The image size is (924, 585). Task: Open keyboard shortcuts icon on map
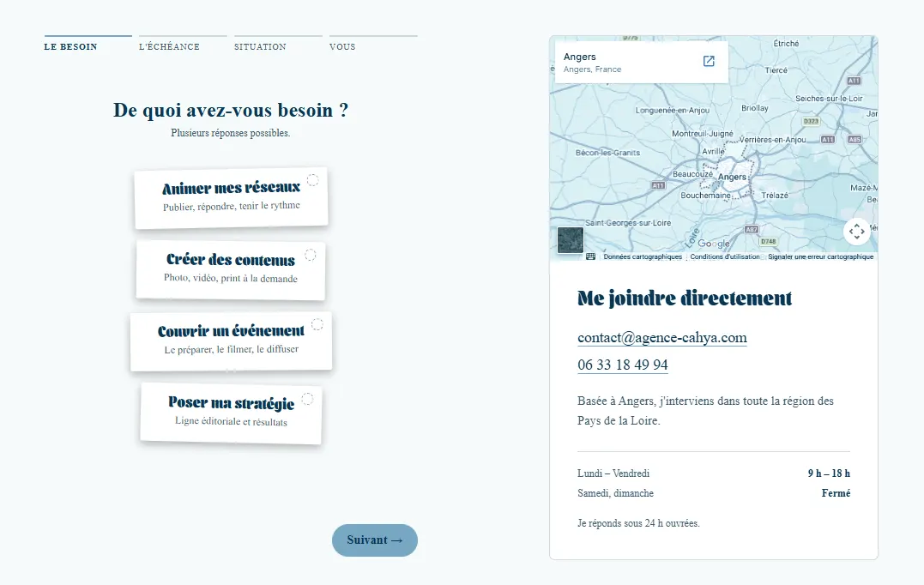591,256
